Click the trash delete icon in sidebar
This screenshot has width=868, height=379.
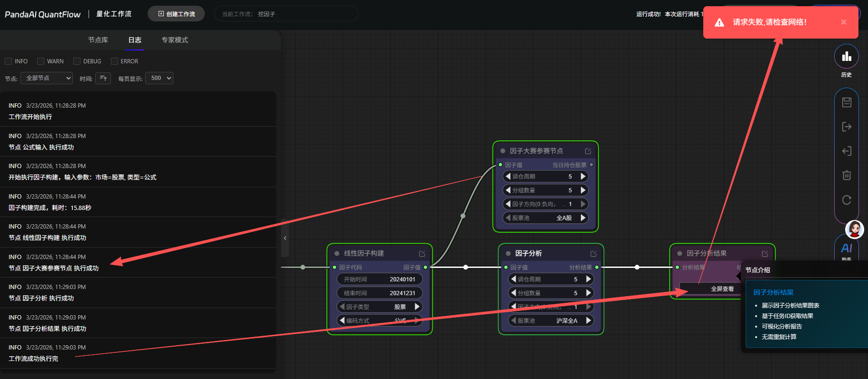846,175
